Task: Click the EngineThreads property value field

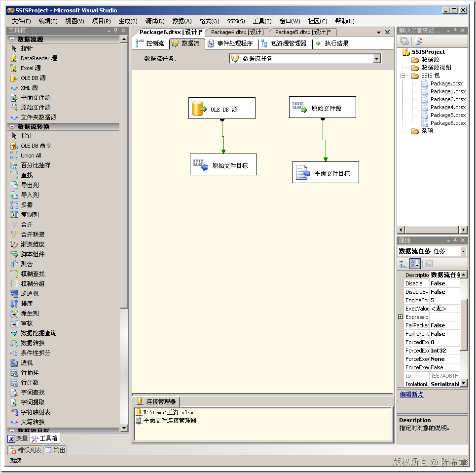Action: 444,300
